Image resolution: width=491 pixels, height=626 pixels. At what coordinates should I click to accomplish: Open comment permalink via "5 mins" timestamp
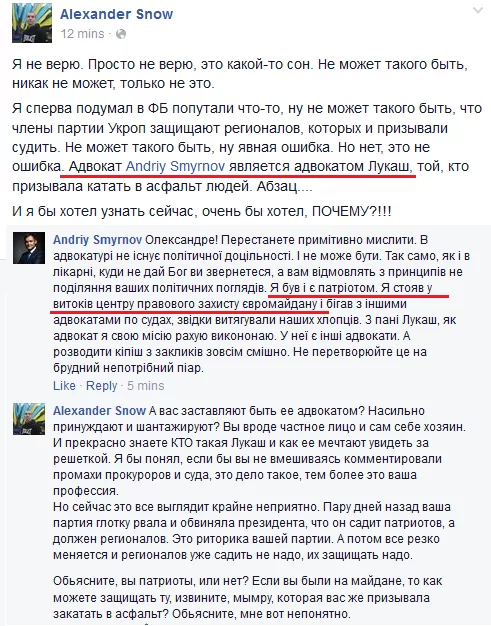[146, 386]
